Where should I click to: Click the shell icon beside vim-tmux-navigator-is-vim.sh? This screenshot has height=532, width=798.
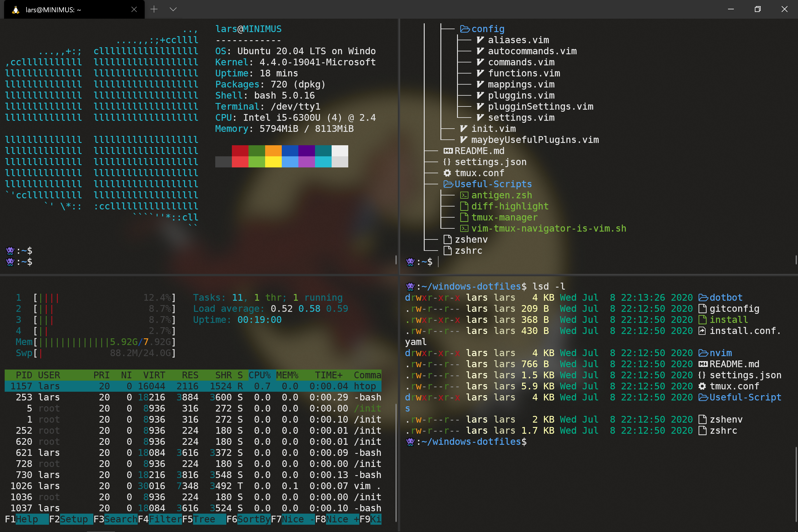pos(464,229)
